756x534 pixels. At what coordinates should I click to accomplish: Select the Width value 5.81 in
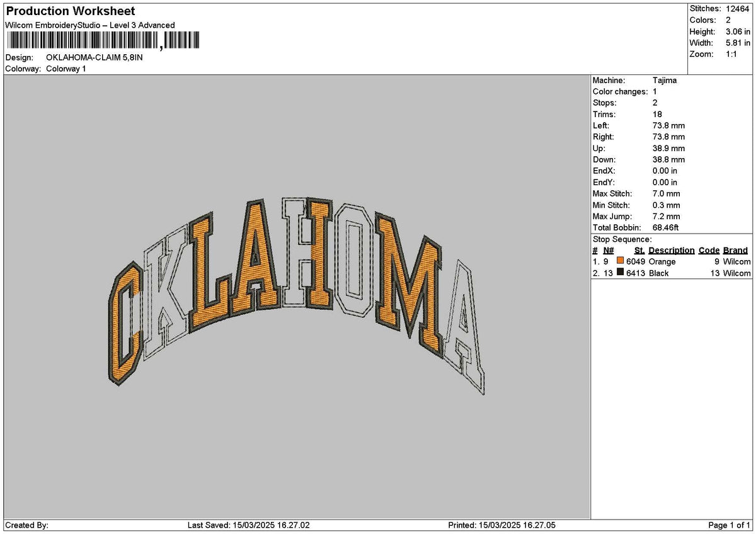[x=736, y=43]
